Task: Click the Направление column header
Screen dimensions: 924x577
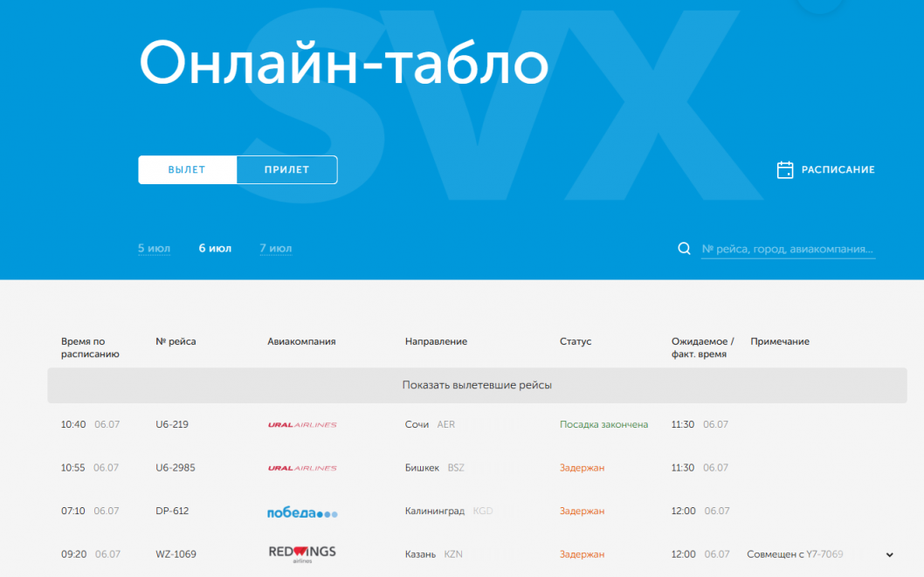Action: (x=436, y=341)
